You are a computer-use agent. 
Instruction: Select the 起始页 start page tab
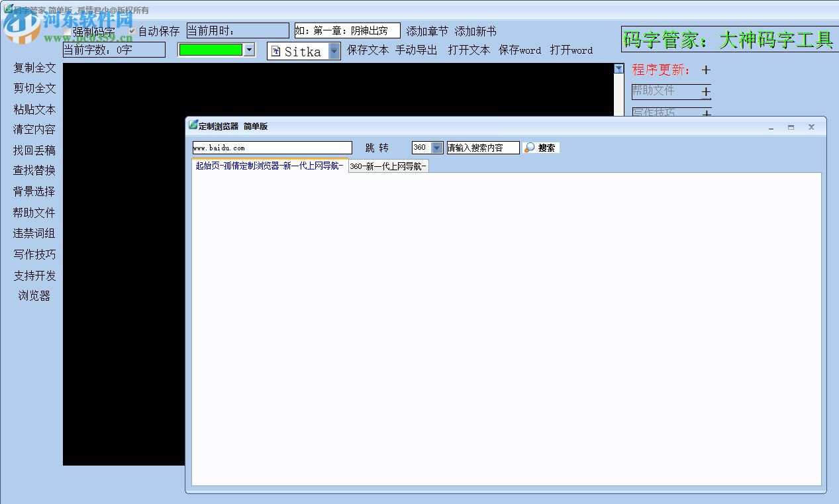(268, 166)
